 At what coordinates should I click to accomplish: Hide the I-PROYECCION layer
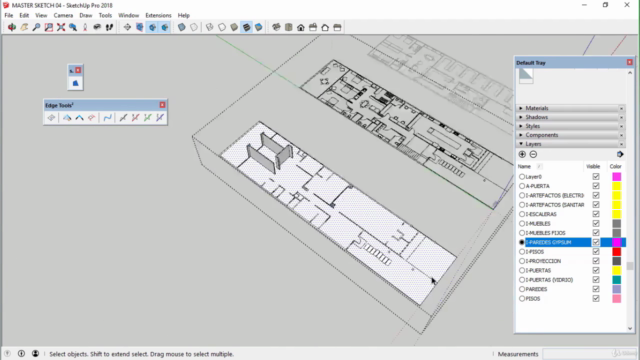pyautogui.click(x=596, y=261)
